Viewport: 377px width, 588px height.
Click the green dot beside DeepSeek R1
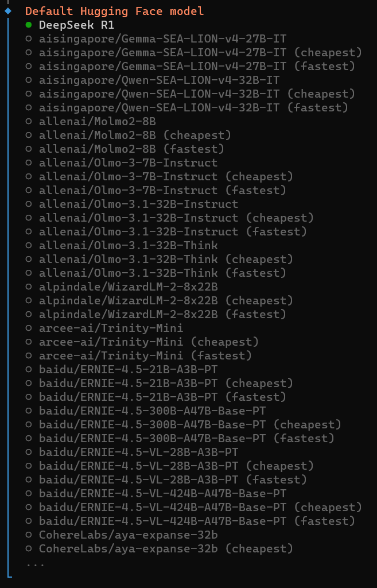click(29, 25)
